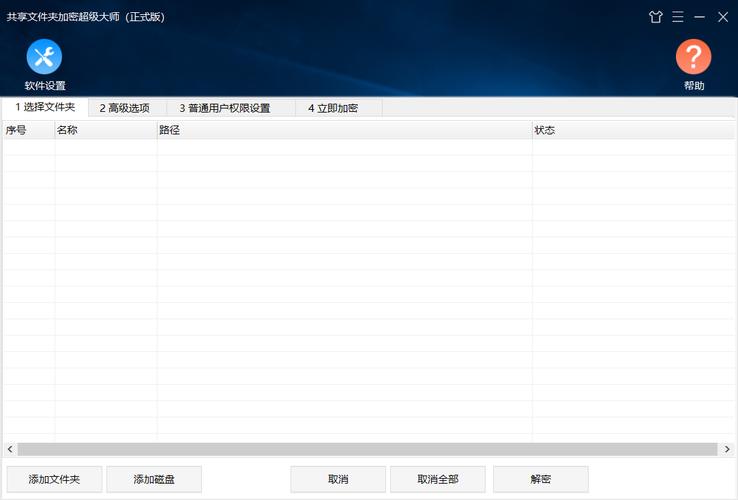
Task: Open the skin shirt icon in title bar
Action: pyautogui.click(x=656, y=17)
